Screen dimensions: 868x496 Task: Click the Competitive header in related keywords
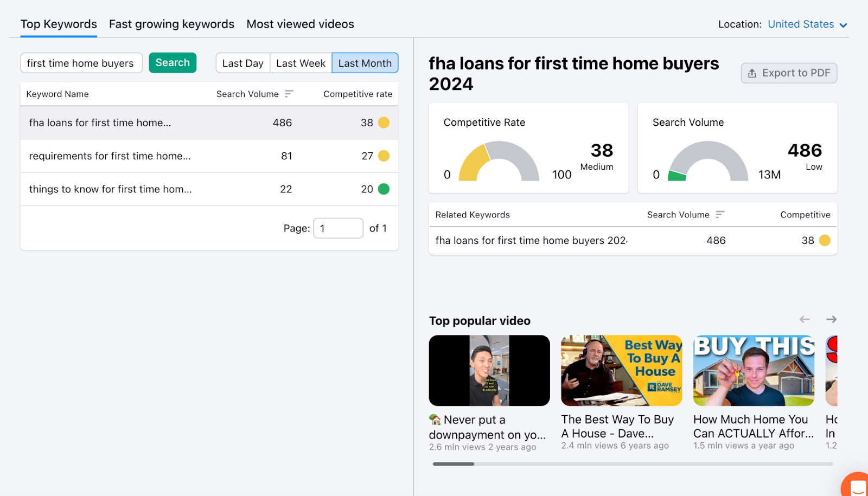805,215
